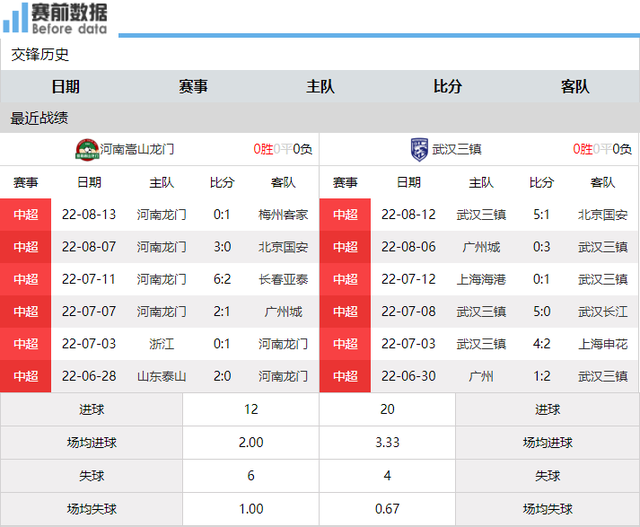640x527 pixels.
Task: Click the left 场均进球 label
Action: [92, 443]
